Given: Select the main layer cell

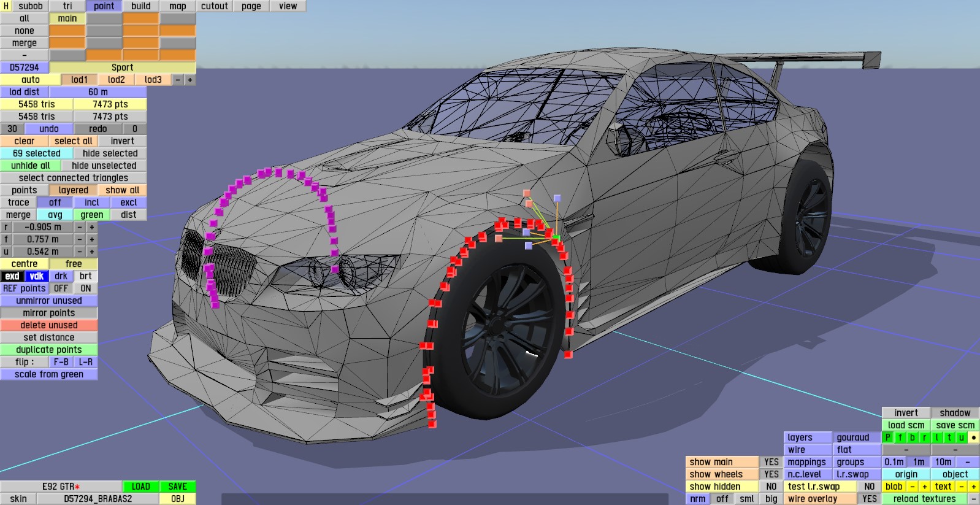Looking at the screenshot, I should click(67, 18).
